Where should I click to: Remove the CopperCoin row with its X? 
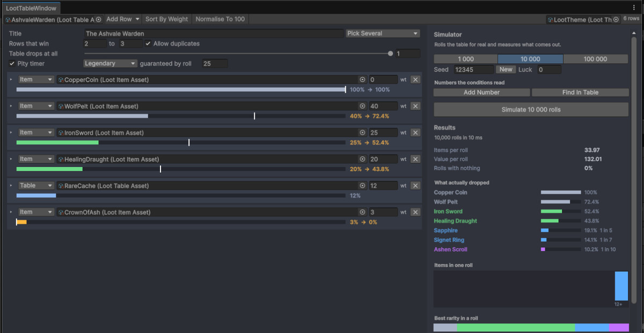pos(415,80)
